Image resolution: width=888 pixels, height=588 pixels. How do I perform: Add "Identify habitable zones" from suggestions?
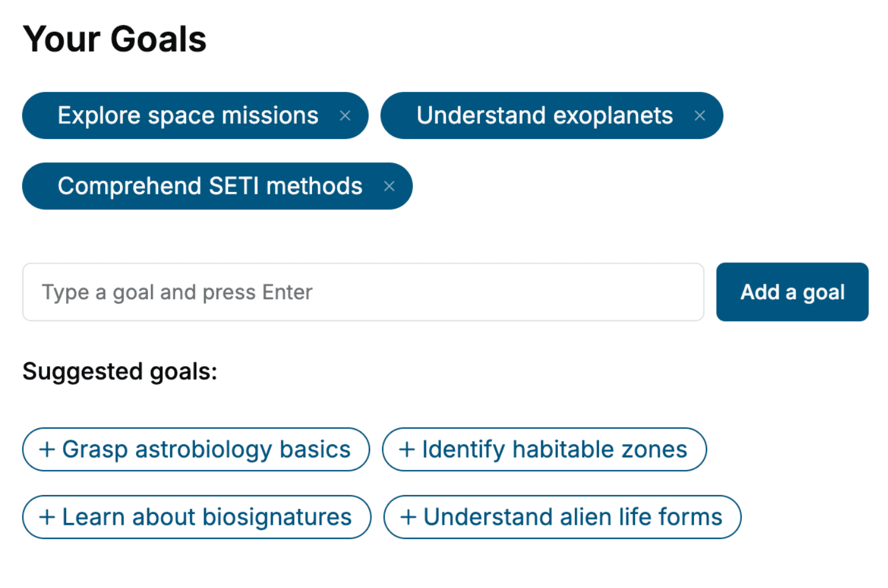tap(544, 450)
